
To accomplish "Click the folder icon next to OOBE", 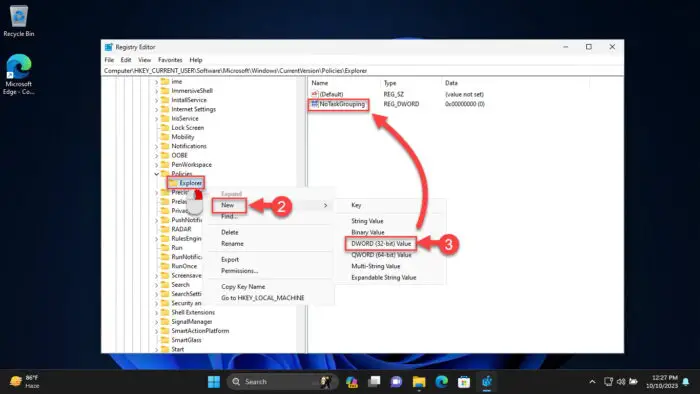I will [x=165, y=155].
